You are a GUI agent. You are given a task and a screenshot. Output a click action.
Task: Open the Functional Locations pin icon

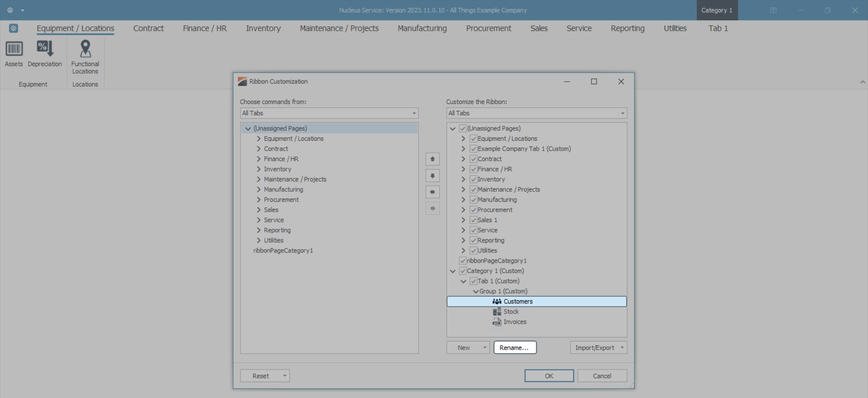85,48
